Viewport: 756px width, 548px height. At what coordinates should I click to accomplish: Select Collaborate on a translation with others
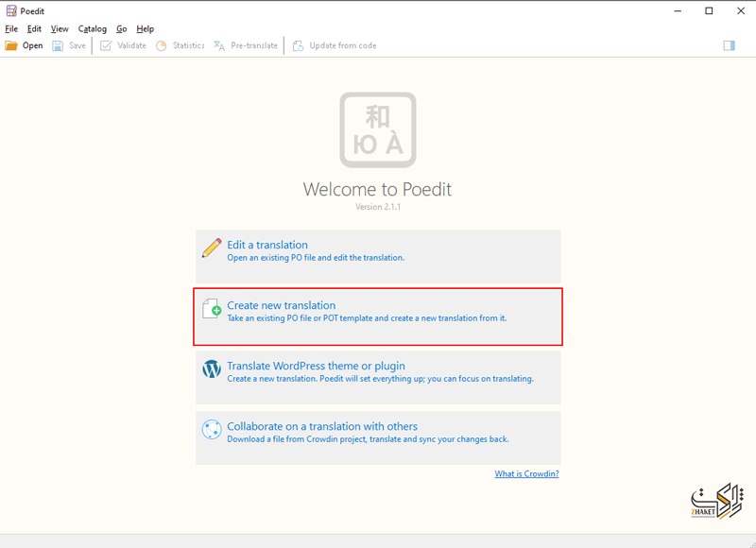pyautogui.click(x=378, y=437)
